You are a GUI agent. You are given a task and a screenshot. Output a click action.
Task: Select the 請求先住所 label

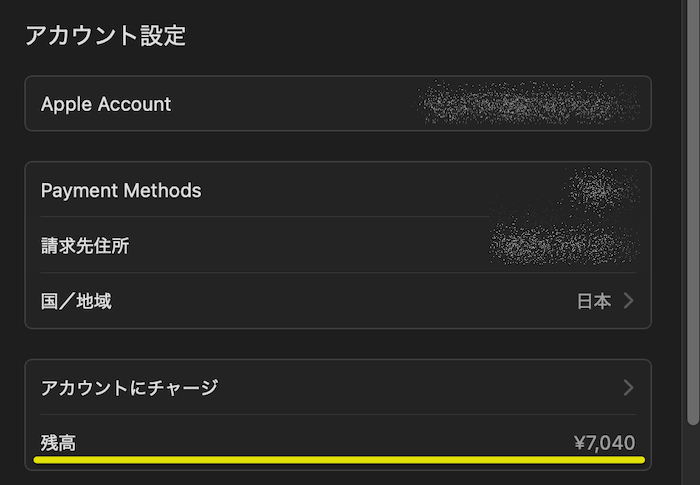click(x=85, y=246)
